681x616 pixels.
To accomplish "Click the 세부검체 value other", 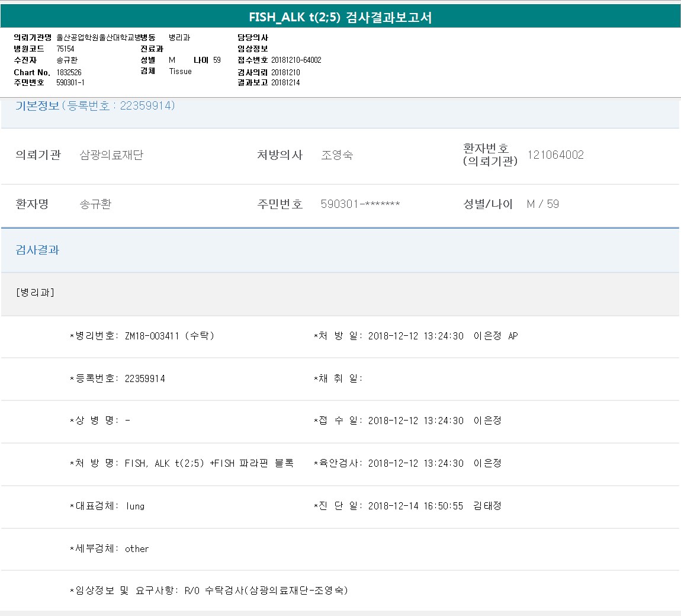I will coord(137,548).
